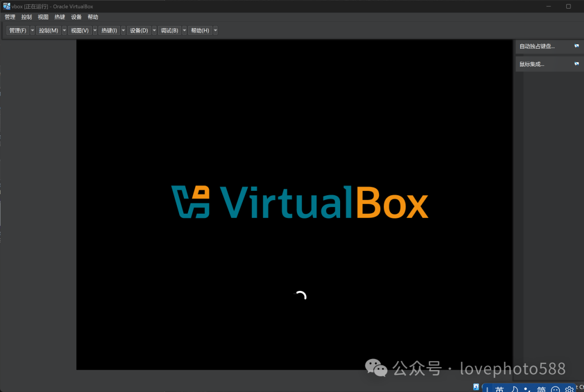Click the 帮助(H) toolbar button
584x392 pixels.
pyautogui.click(x=200, y=30)
